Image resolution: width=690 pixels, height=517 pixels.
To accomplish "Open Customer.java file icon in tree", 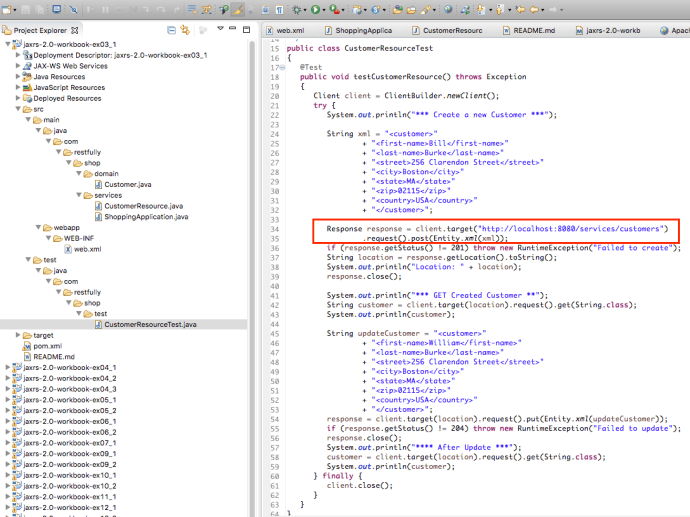I will (99, 184).
